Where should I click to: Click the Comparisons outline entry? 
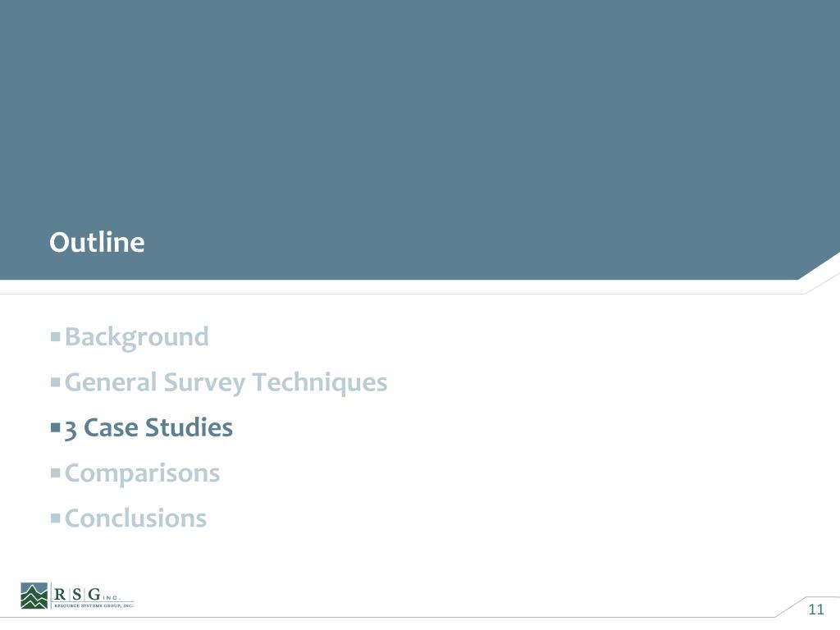point(142,473)
